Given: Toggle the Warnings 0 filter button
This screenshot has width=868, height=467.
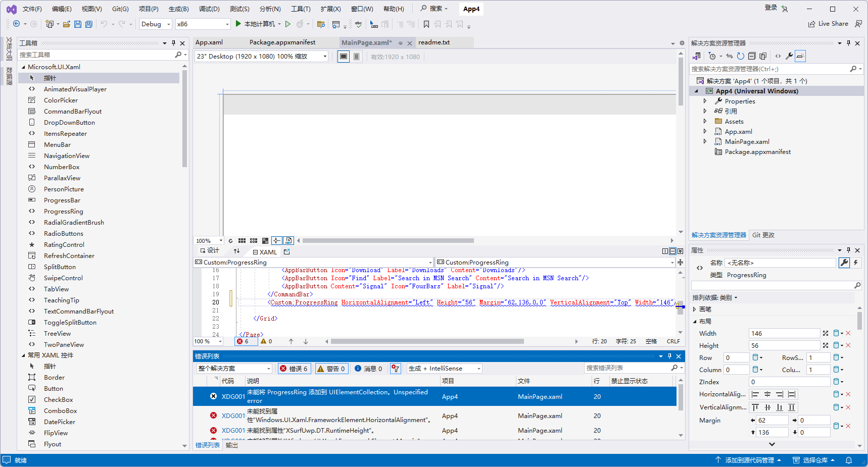Looking at the screenshot, I should pyautogui.click(x=331, y=369).
